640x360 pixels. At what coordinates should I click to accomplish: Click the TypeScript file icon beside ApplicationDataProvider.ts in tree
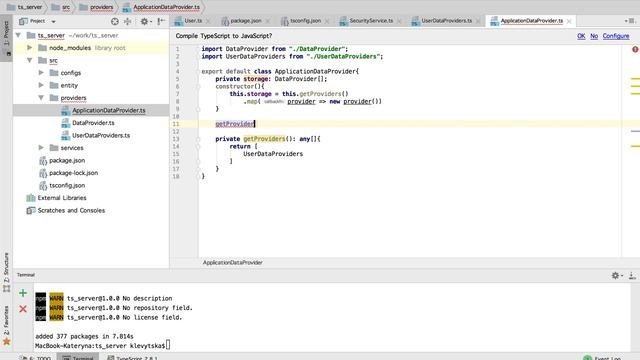click(x=65, y=111)
